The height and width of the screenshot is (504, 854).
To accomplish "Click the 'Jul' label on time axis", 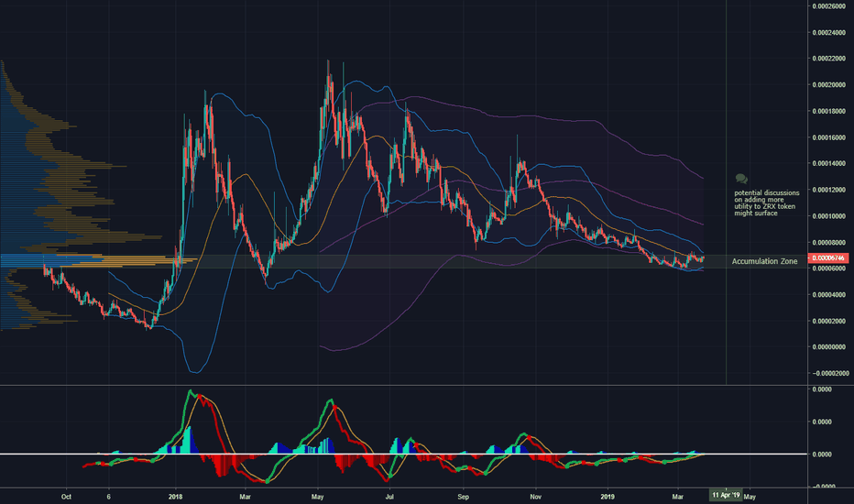I will 389,497.
